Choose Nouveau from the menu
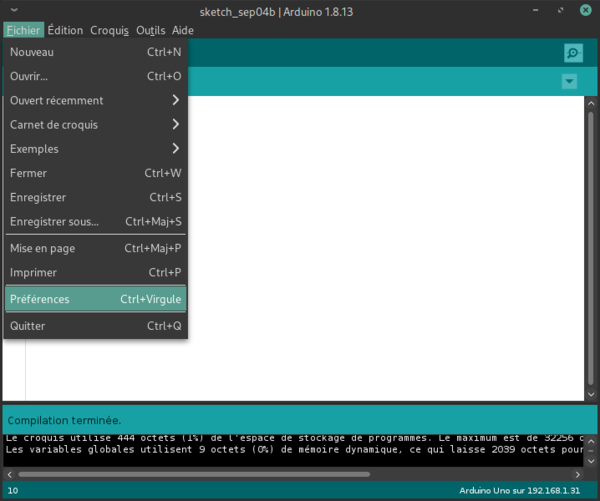The height and width of the screenshot is (501, 600). point(96,52)
